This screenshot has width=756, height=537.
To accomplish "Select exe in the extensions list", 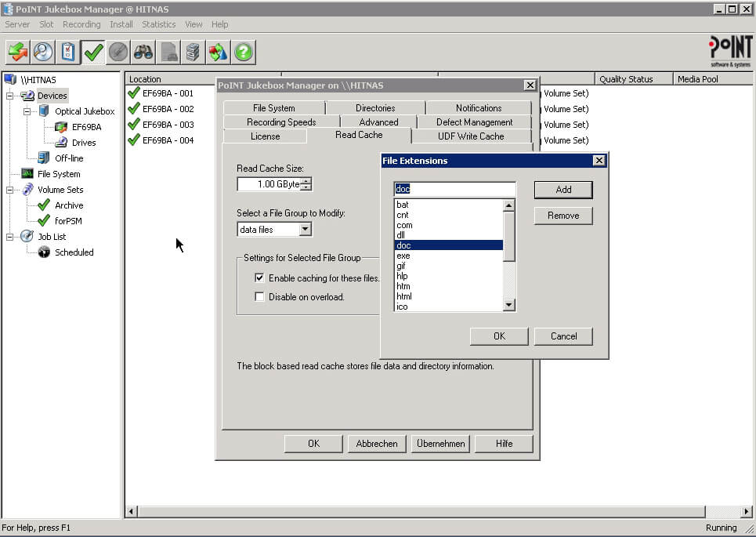I will click(448, 256).
